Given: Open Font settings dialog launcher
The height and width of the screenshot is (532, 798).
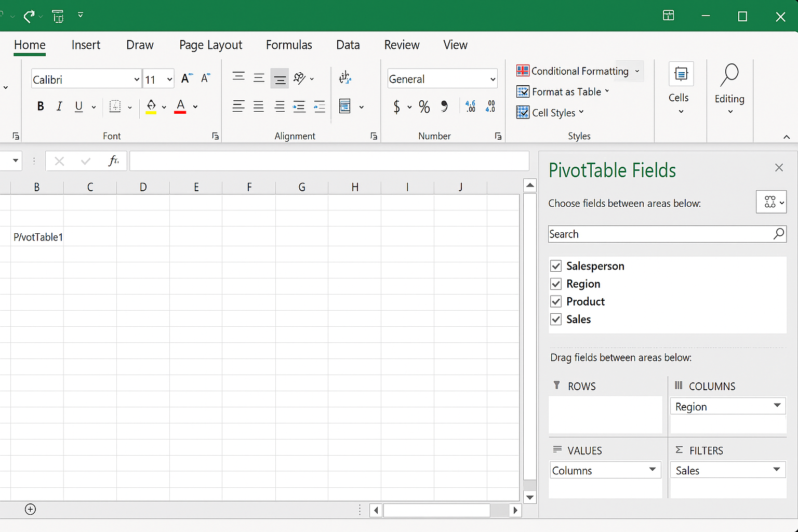Looking at the screenshot, I should [215, 136].
